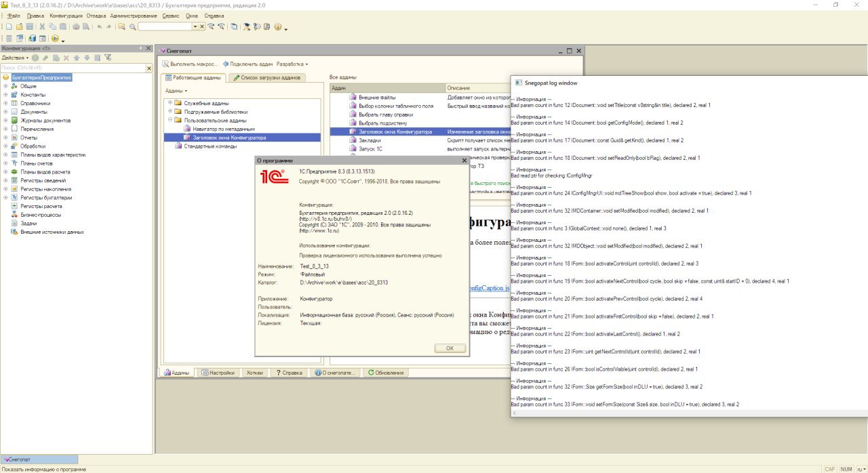Screen dimensions: 868x473
Task: Expand the Служебные аддины folder
Action: click(170, 103)
